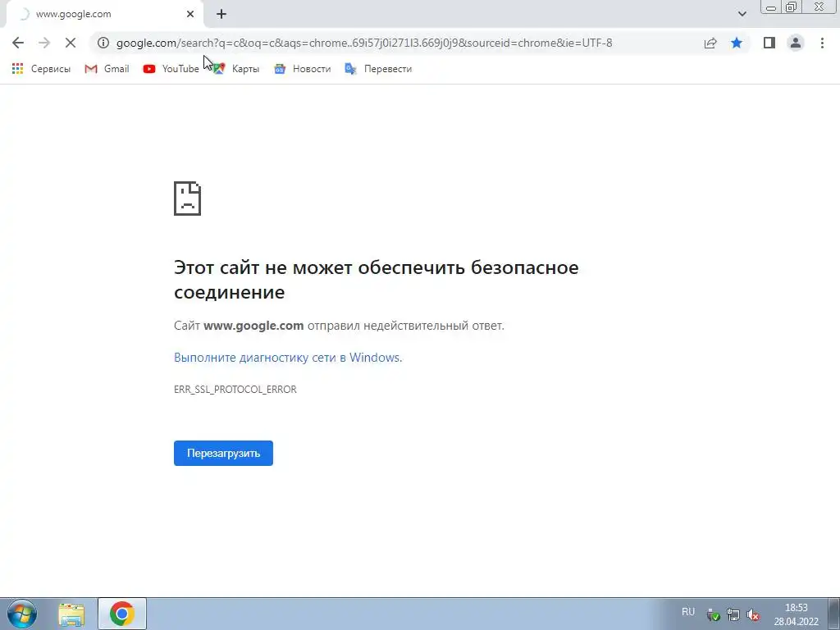Viewport: 840px width, 630px height.
Task: Open Chrome three-dot menu
Action: (822, 43)
